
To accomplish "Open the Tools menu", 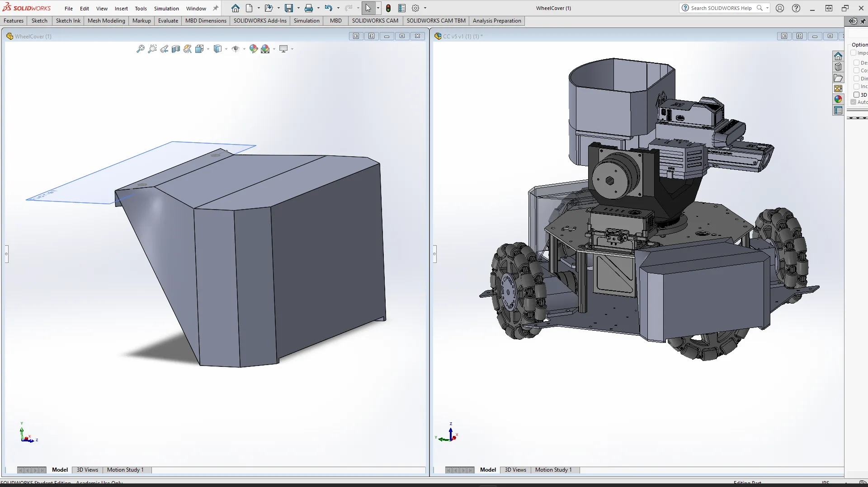I will click(141, 9).
